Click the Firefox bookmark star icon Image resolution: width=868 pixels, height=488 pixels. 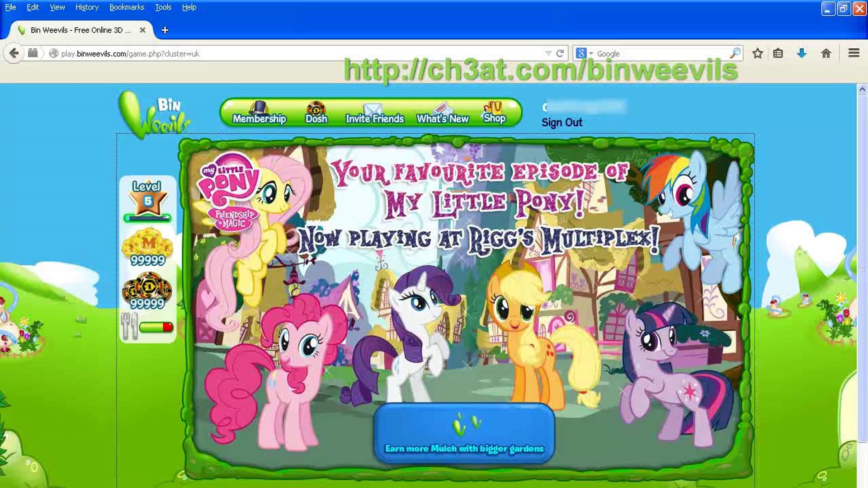(758, 53)
